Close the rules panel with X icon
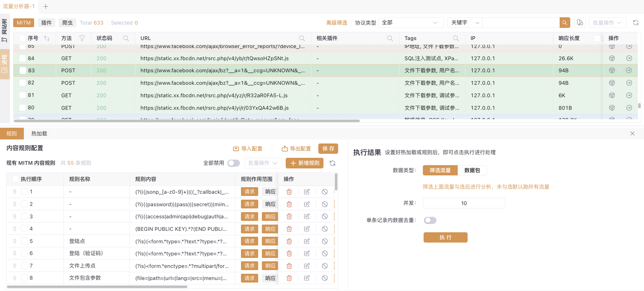 (632, 134)
